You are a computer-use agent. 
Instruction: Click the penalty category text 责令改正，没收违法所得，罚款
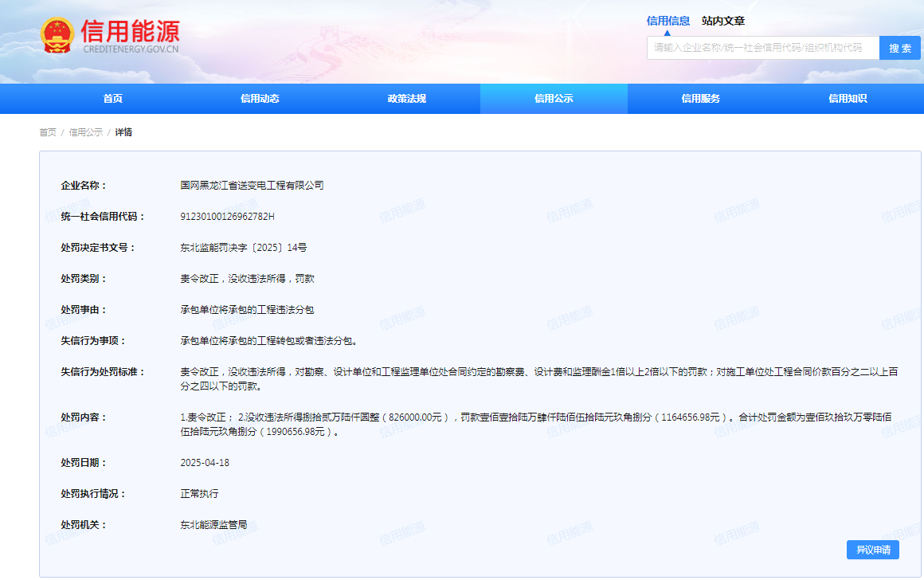[x=247, y=278]
